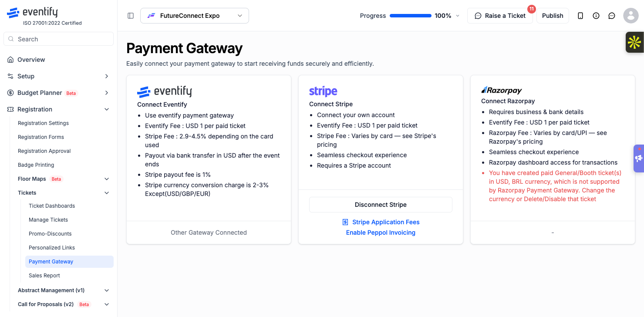Open the purple announcements megaphone widget
Image resolution: width=644 pixels, height=317 pixels.
tap(639, 158)
